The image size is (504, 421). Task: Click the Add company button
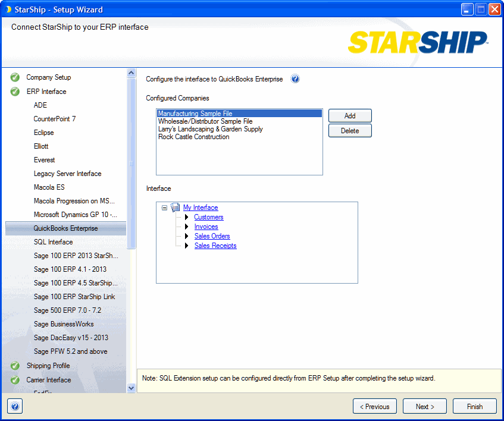point(350,115)
